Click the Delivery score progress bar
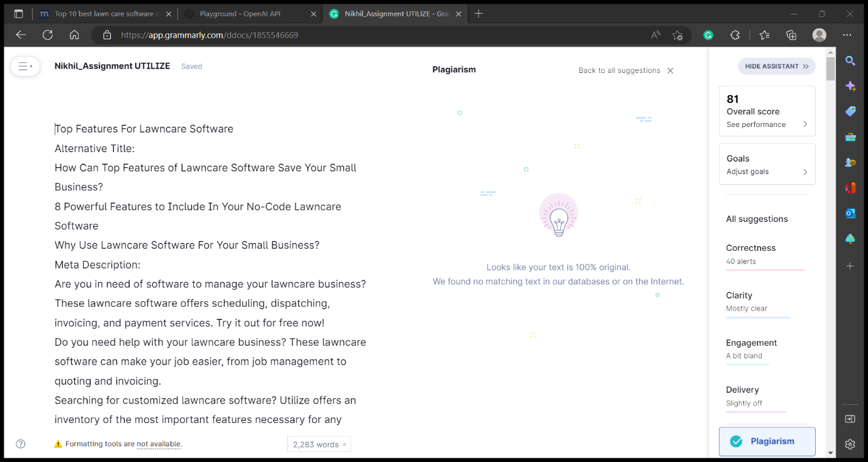This screenshot has height=462, width=868. point(756,412)
